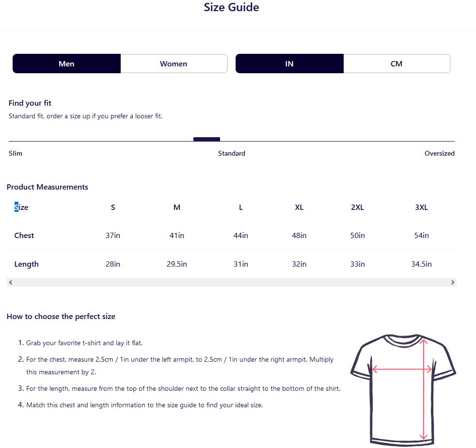Click the horizontal table scrollbar track

(x=232, y=282)
